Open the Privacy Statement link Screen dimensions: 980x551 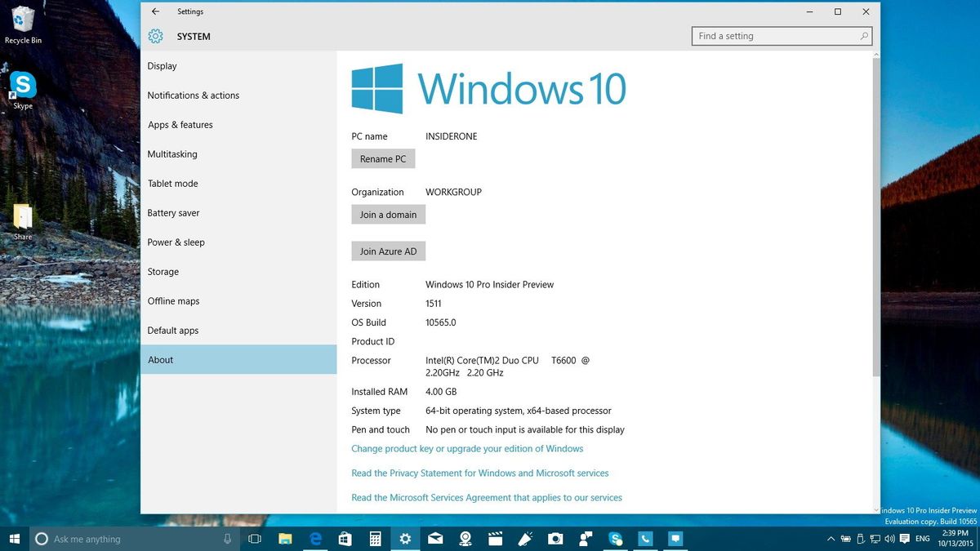click(480, 473)
